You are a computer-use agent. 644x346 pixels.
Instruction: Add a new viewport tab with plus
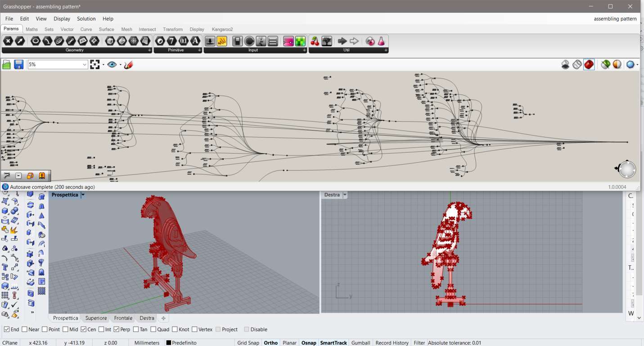point(163,318)
